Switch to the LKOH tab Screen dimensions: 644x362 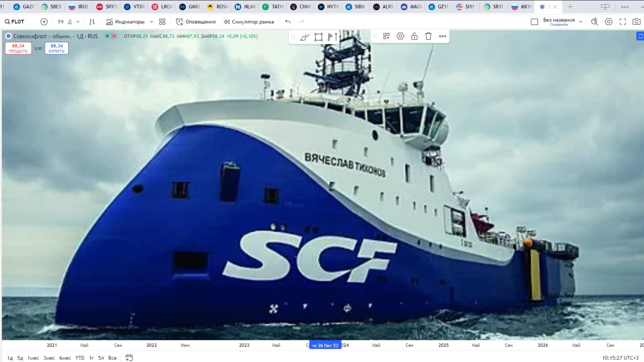[162, 7]
